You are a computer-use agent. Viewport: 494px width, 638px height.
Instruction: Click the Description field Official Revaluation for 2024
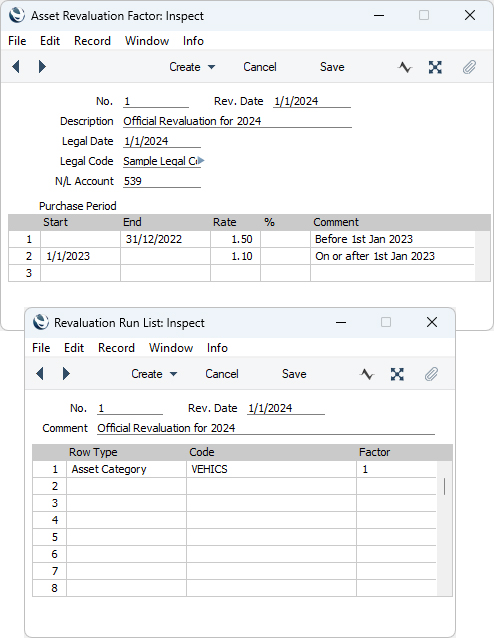[x=237, y=121]
